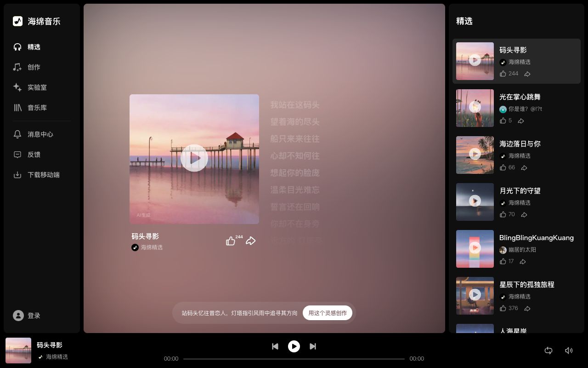The image size is (588, 368).
Task: Click 登录 to sign in
Action: coord(34,316)
